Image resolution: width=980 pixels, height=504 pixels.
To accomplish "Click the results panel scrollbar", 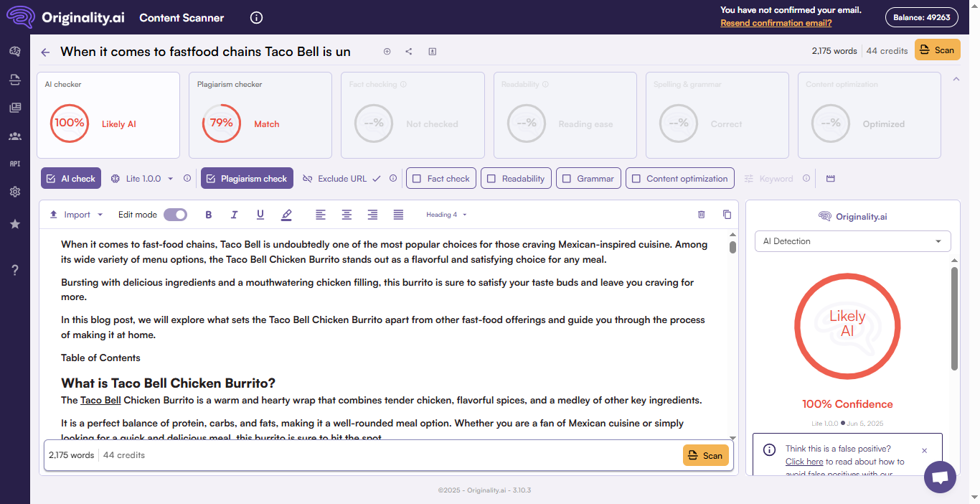I will point(954,319).
